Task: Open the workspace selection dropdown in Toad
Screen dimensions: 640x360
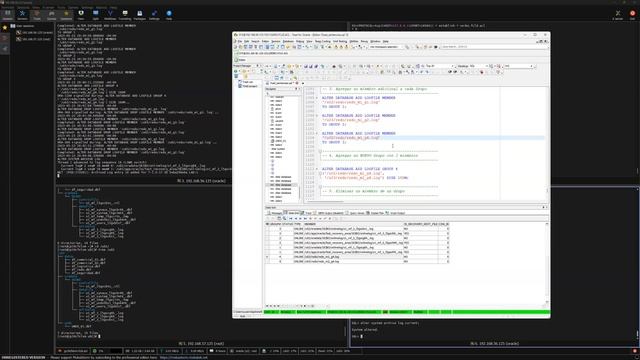Action: pos(386,47)
